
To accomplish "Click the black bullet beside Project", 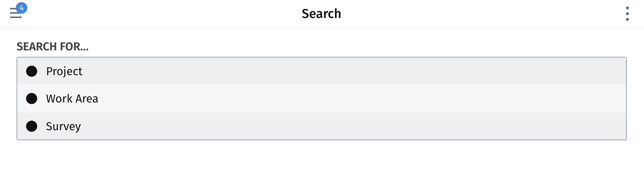I will (32, 71).
